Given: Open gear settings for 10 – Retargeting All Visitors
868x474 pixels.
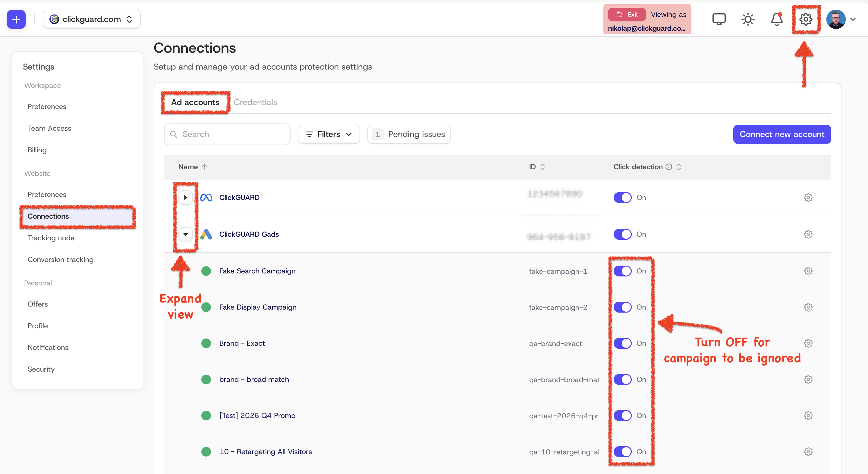Looking at the screenshot, I should [x=808, y=451].
